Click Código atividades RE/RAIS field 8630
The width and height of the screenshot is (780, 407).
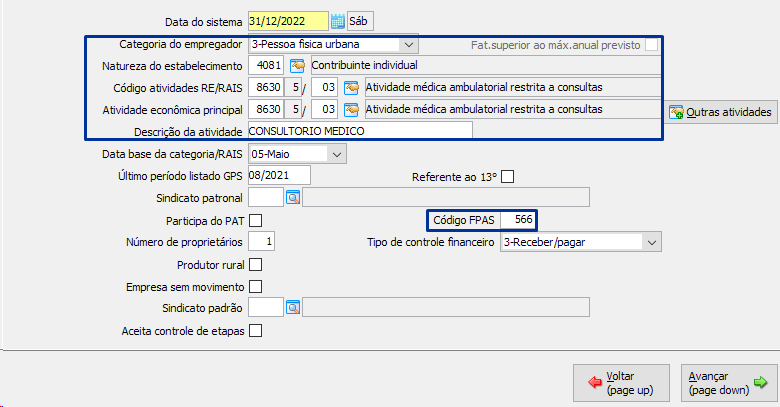266,88
